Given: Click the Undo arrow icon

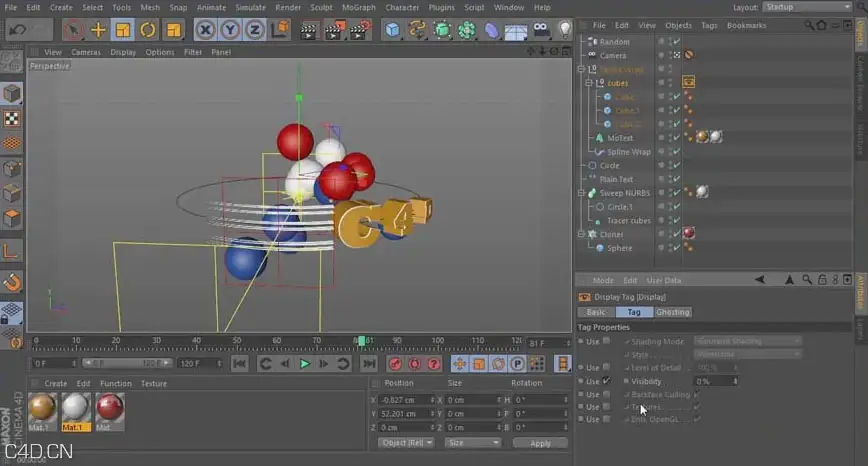Looking at the screenshot, I should [x=17, y=29].
